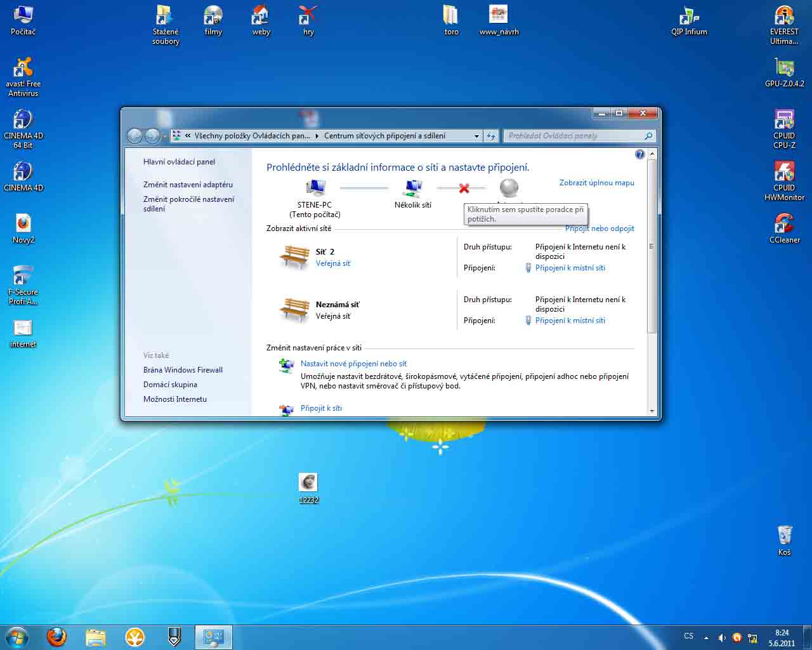Open the Recycle Bin Koš icon
Screen dimensions: 812x650
point(785,534)
